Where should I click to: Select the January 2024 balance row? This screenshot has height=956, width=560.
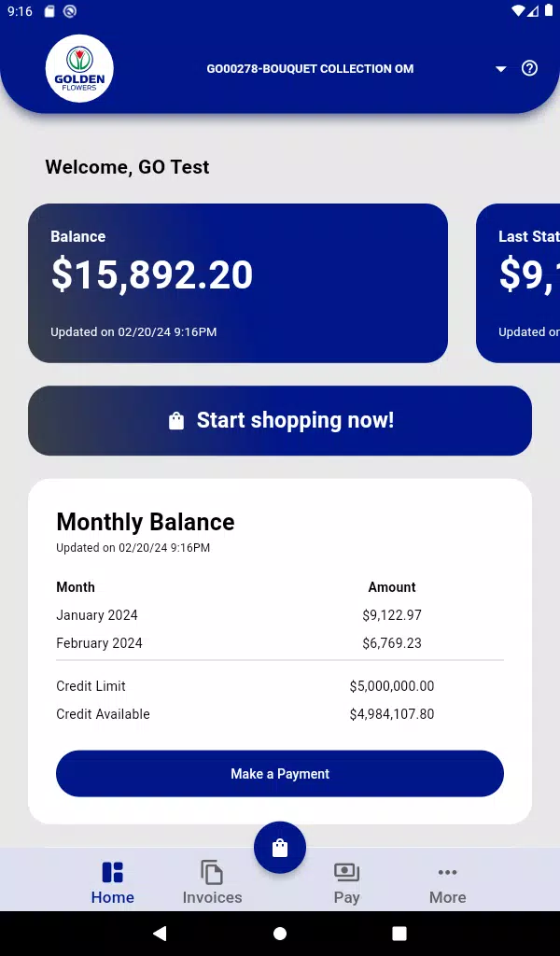280,615
